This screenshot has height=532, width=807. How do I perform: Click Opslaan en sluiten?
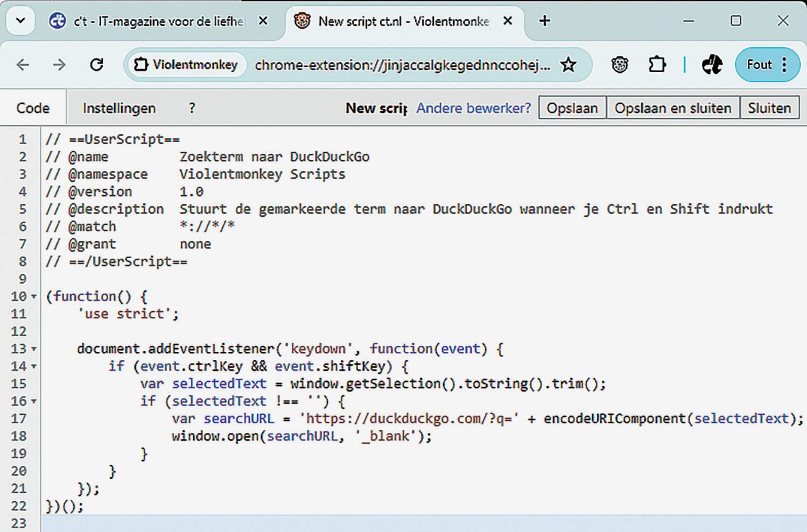(x=673, y=108)
